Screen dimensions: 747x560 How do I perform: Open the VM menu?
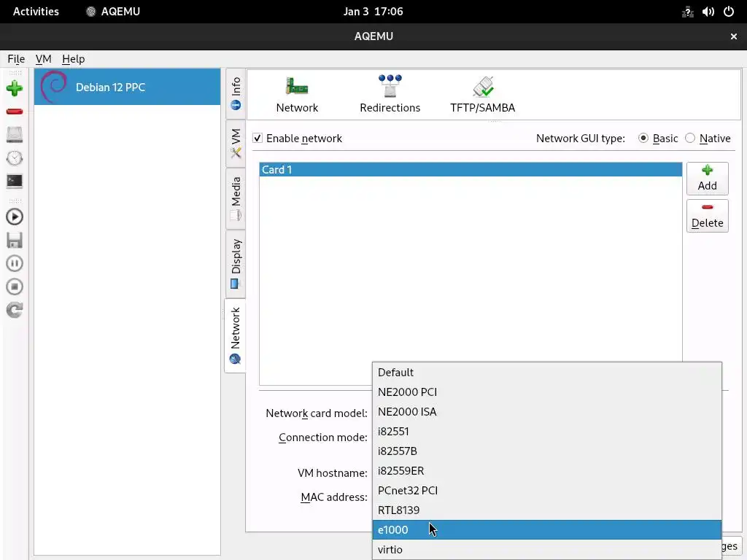(43, 59)
